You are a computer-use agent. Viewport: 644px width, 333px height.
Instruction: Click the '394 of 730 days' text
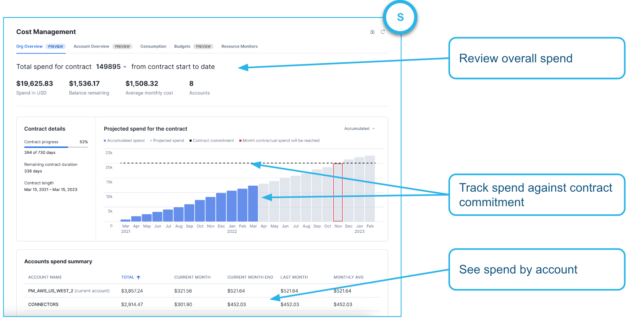40,153
